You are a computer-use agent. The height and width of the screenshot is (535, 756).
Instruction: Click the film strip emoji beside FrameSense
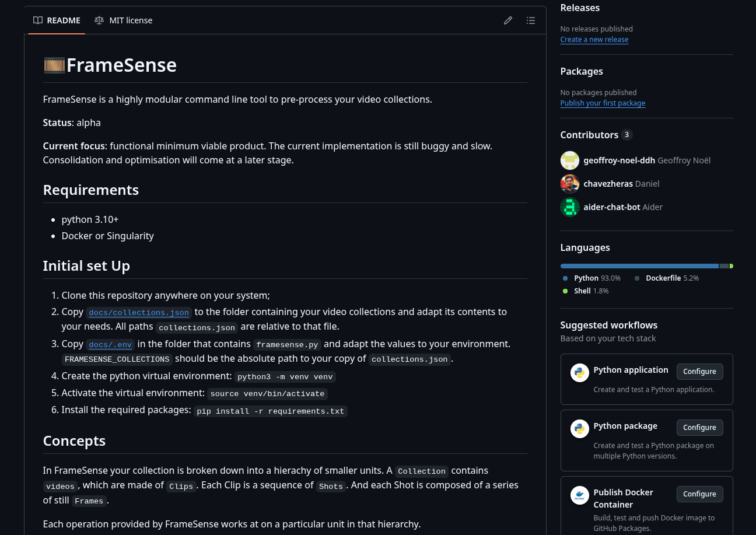(54, 65)
